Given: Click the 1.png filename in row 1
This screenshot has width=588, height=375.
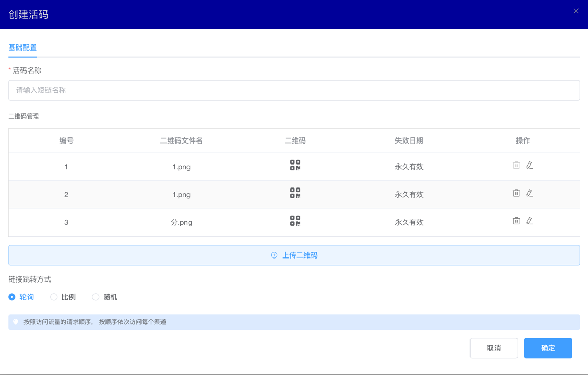Looking at the screenshot, I should [x=181, y=167].
